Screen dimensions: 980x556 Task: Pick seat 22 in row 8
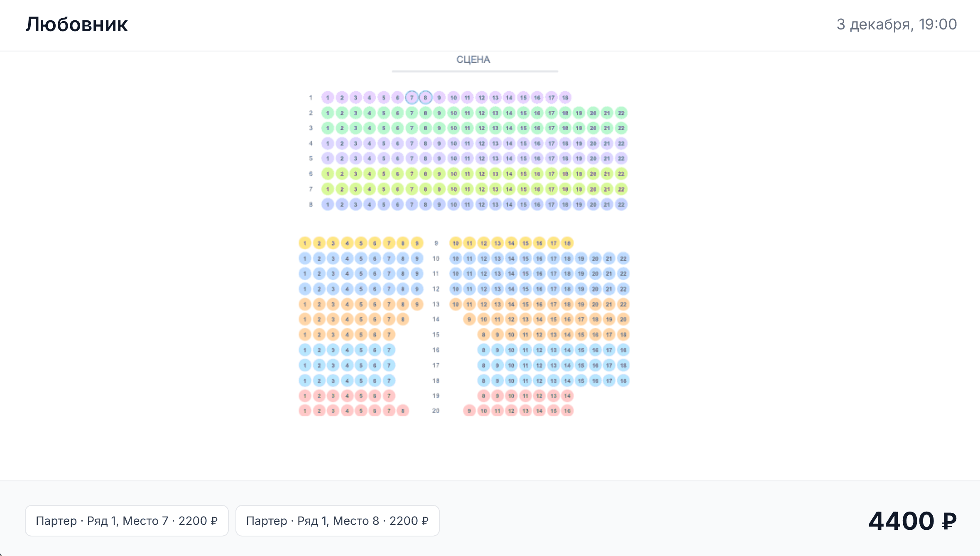[x=621, y=205]
